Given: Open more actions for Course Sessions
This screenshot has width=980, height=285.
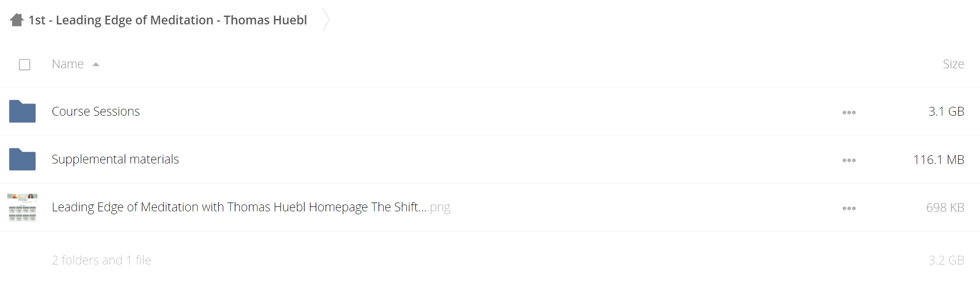Looking at the screenshot, I should pyautogui.click(x=849, y=112).
